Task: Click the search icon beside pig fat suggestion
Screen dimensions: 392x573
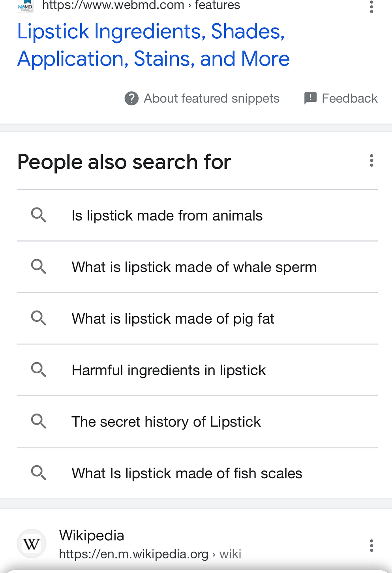Action: (x=38, y=318)
